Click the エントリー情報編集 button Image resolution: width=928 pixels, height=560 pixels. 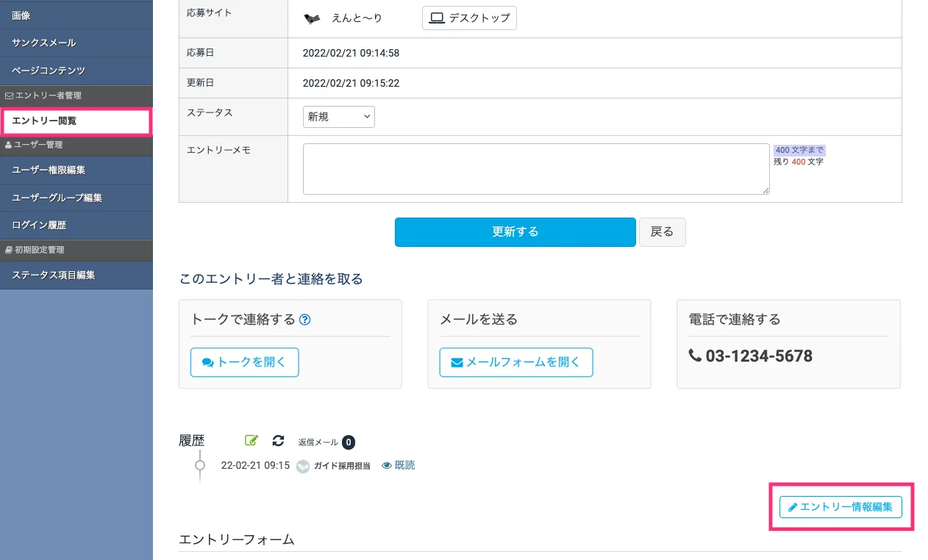(840, 507)
